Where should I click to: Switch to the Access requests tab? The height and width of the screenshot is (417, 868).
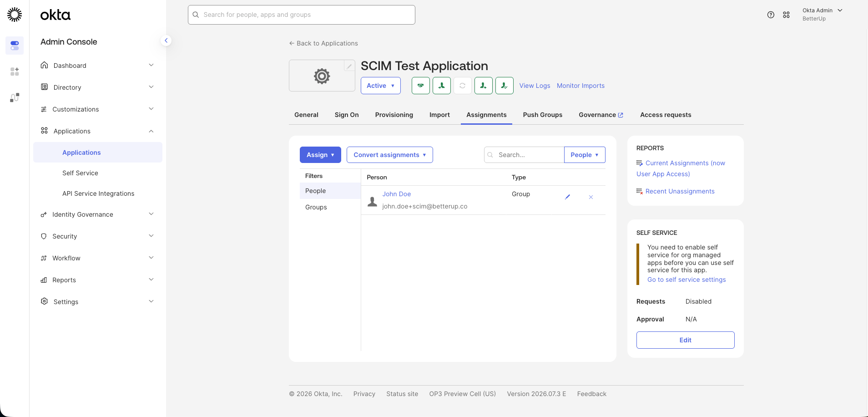click(x=666, y=115)
